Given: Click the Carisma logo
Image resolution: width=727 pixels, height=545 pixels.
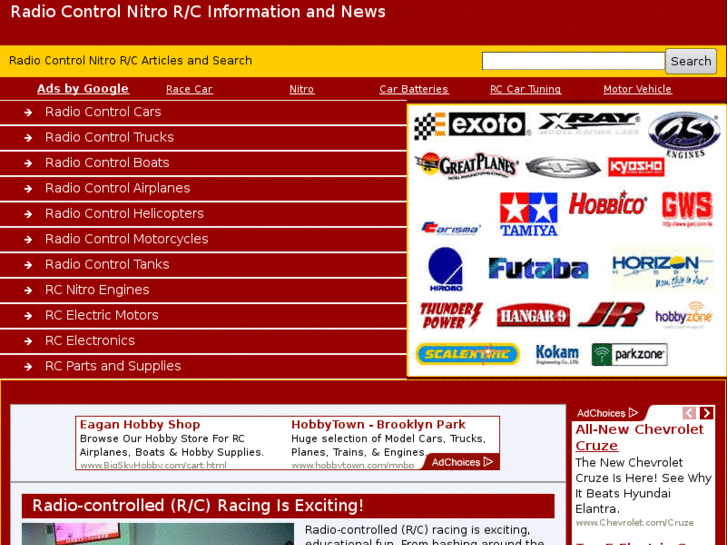Looking at the screenshot, I should point(451,229).
